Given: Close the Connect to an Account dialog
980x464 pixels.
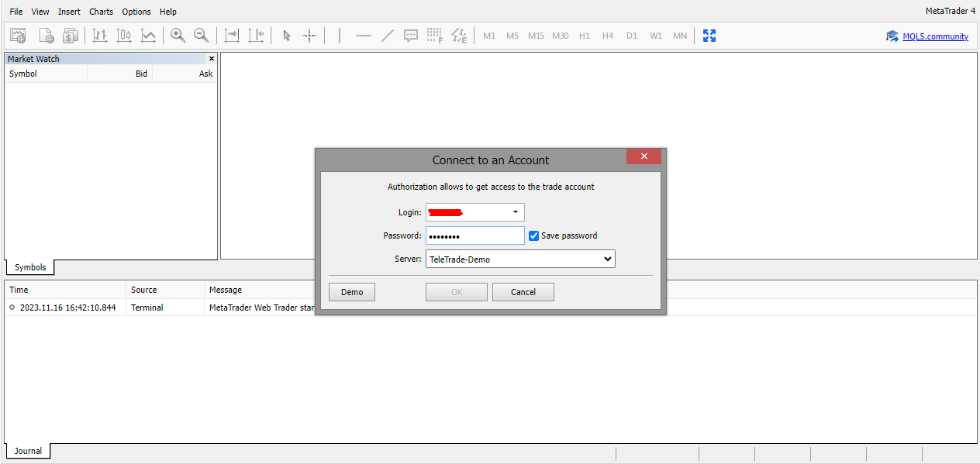Looking at the screenshot, I should [x=644, y=156].
